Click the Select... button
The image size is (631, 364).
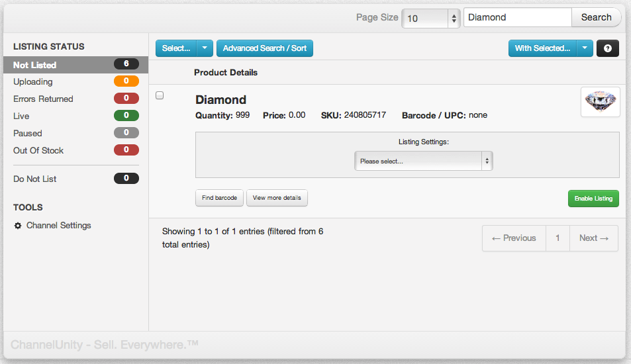[176, 48]
